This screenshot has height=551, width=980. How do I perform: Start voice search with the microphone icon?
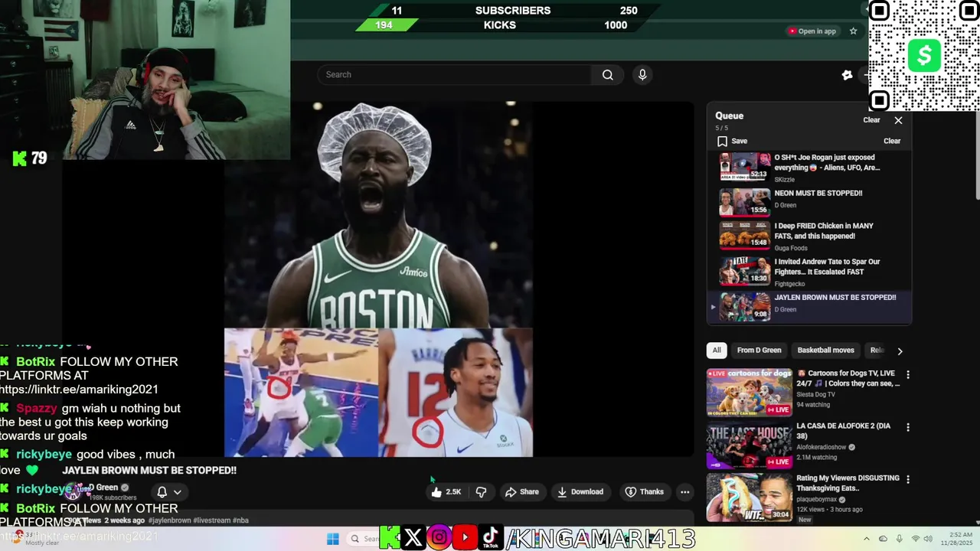(x=642, y=74)
